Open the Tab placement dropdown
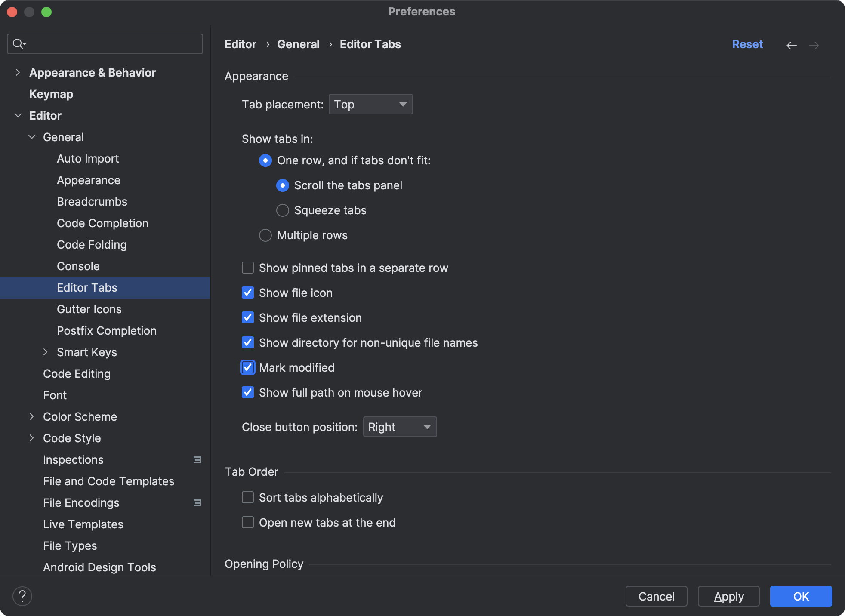The width and height of the screenshot is (845, 616). [x=370, y=105]
